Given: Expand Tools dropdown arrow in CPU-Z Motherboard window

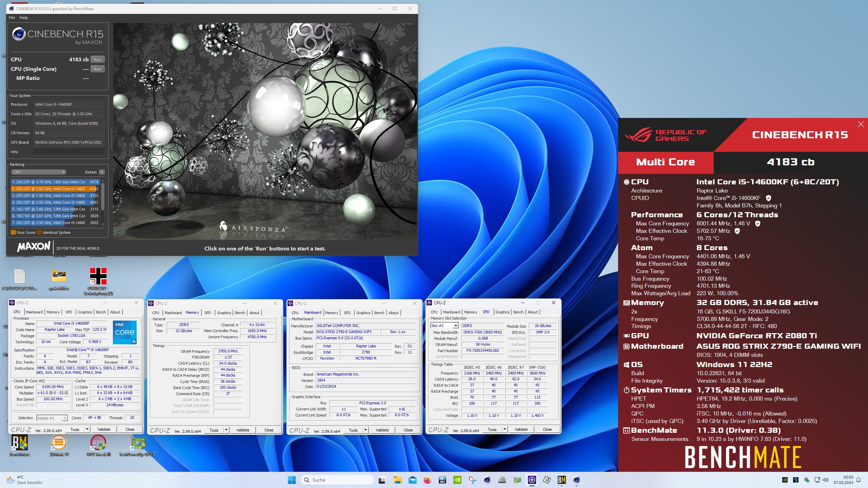Looking at the screenshot, I should click(366, 430).
